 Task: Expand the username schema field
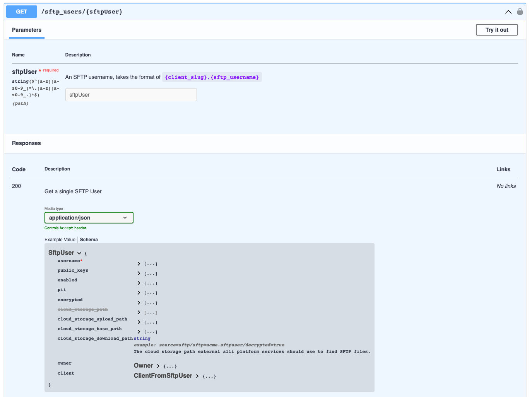click(x=139, y=264)
